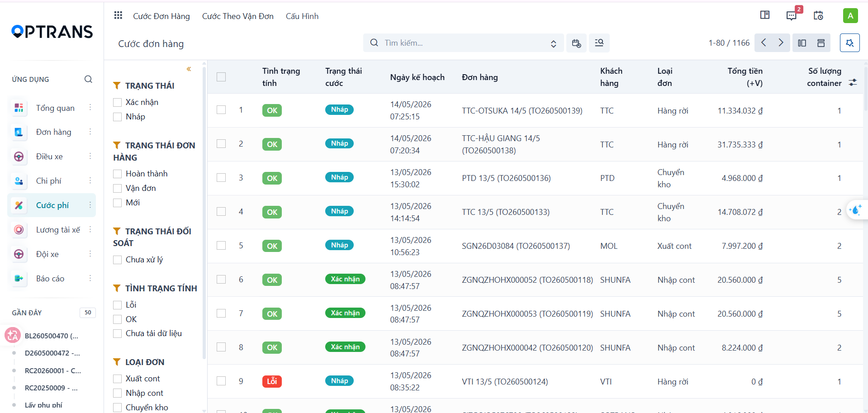Click the green user avatar A
Screen dimensions: 868x413
click(x=850, y=16)
